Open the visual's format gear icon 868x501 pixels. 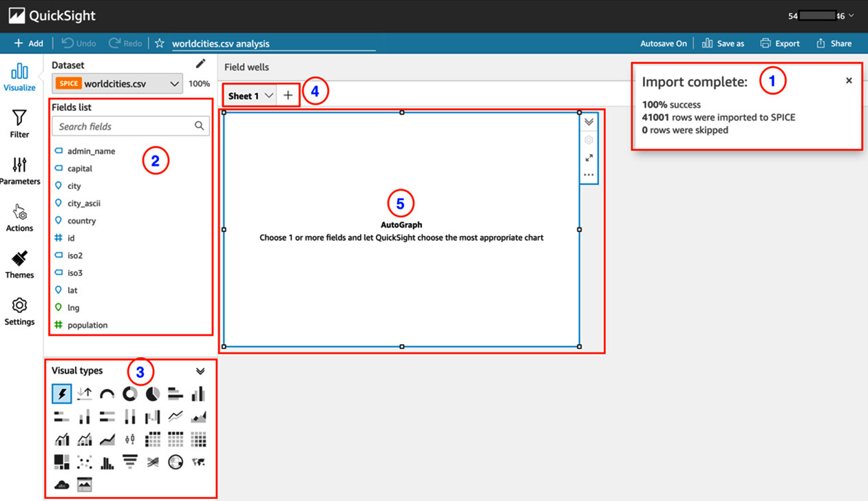(589, 140)
